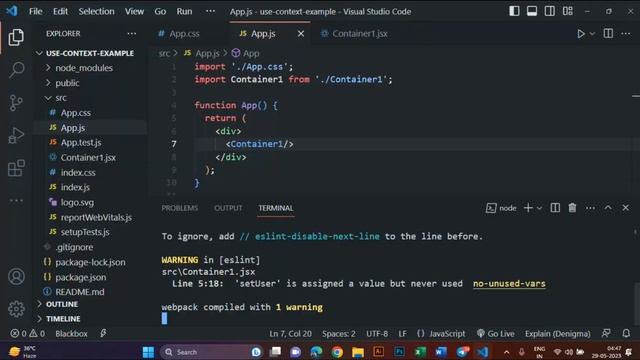Expand the TIMELINE section
The width and height of the screenshot is (640, 360).
(63, 318)
